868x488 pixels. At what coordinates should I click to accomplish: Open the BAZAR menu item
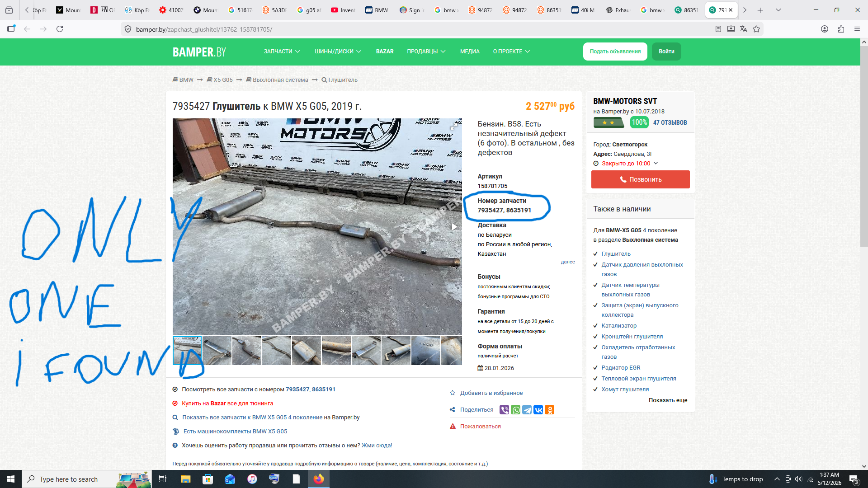(x=385, y=52)
